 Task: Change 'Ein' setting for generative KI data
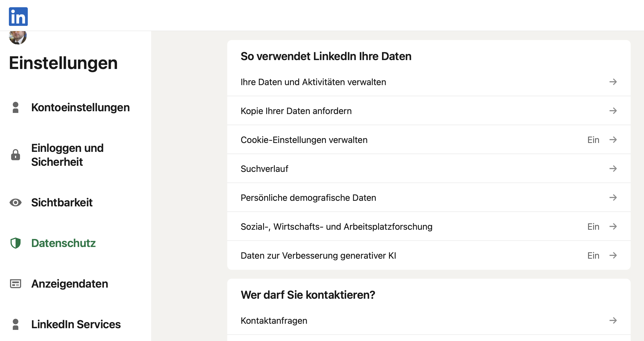pos(593,256)
